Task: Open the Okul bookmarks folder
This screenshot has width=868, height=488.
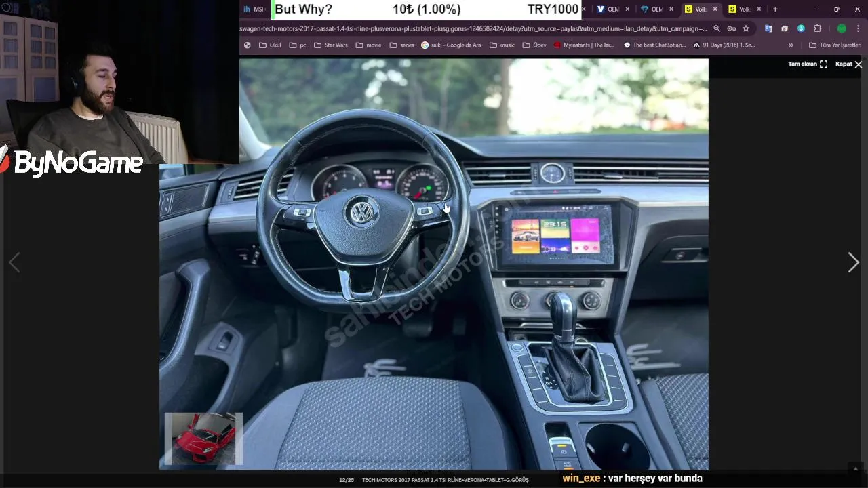Action: 270,45
